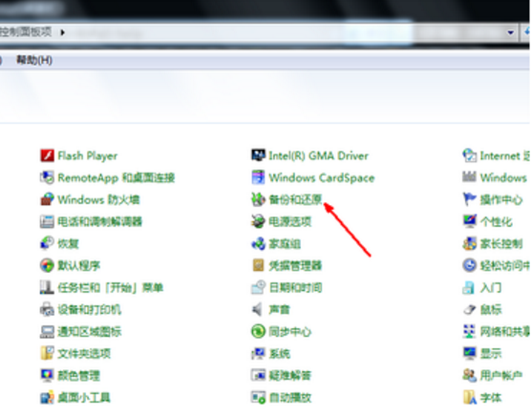532x416 pixels.
Task: Open the 家长控制 text link
Action: coord(501,243)
